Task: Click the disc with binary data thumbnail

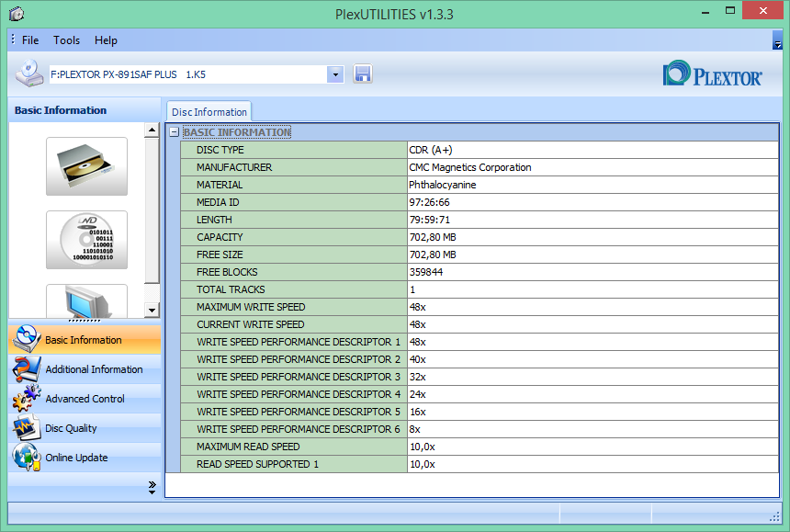Action: coord(86,240)
